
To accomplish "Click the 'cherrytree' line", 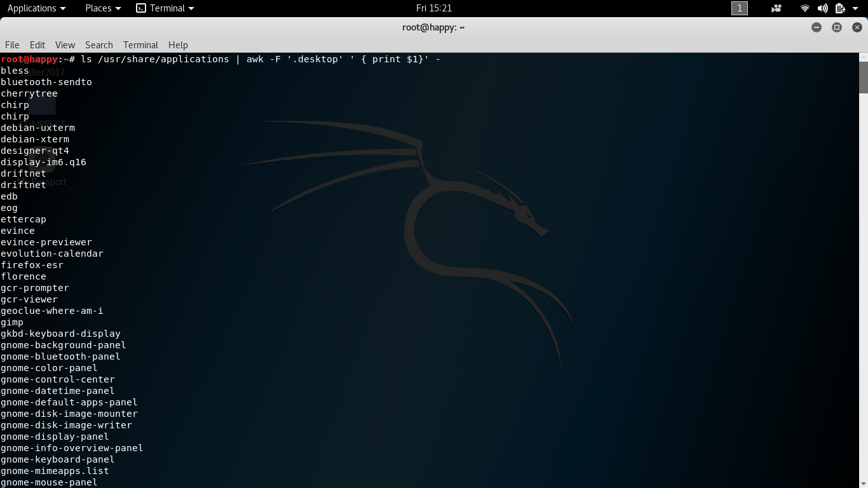I will [29, 93].
